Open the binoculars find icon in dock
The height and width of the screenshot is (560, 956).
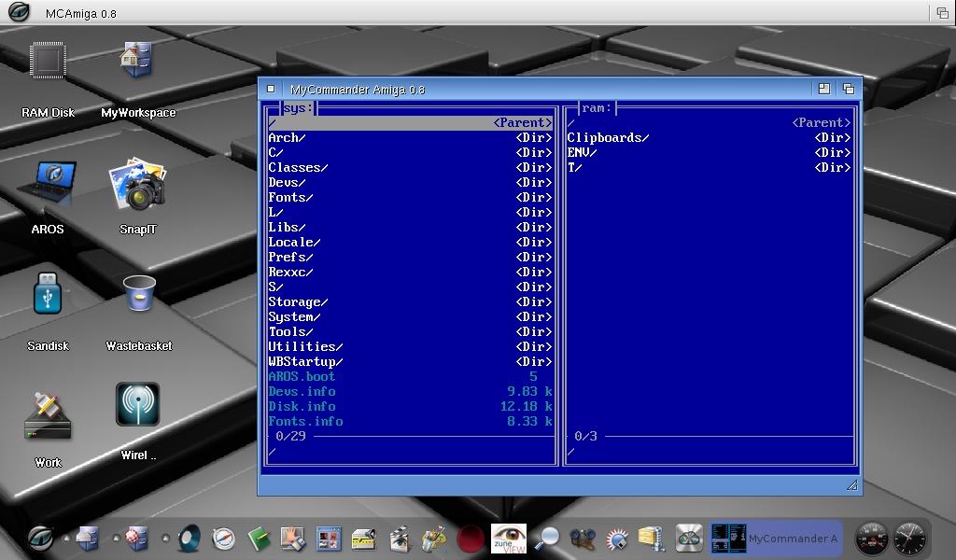(x=583, y=539)
